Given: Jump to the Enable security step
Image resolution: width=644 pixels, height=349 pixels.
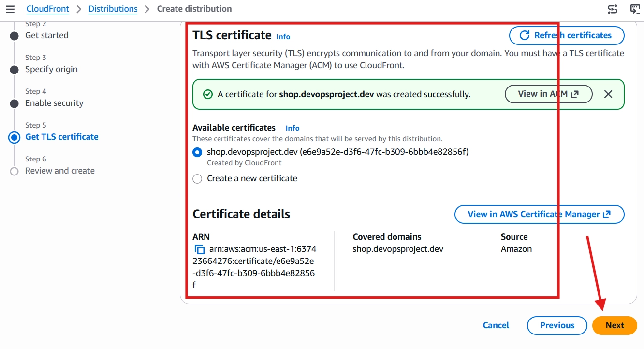Looking at the screenshot, I should [54, 103].
